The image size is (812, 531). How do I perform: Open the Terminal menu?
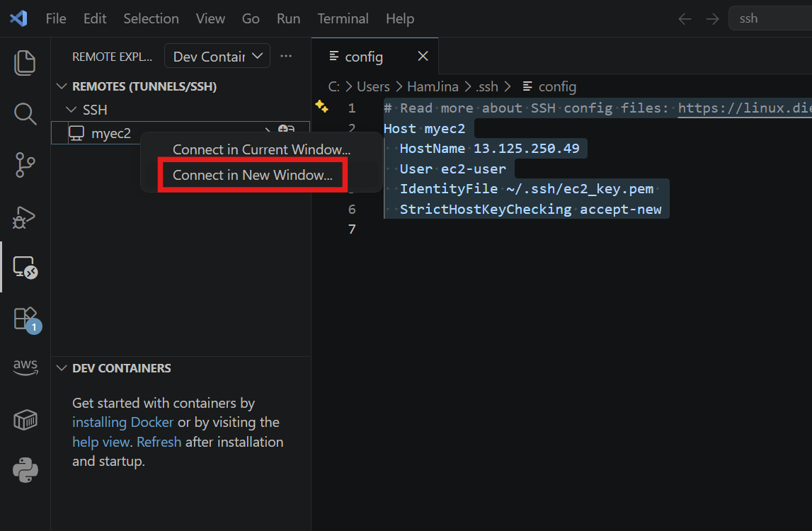343,18
